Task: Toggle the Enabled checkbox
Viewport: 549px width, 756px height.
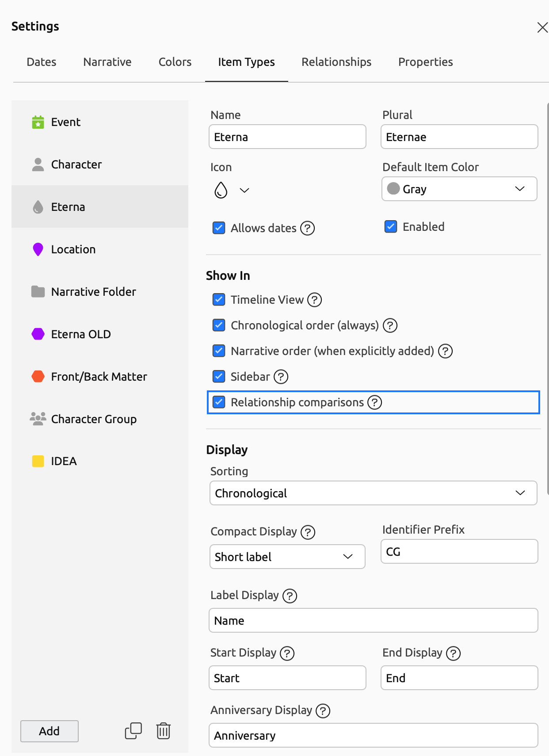Action: tap(391, 227)
